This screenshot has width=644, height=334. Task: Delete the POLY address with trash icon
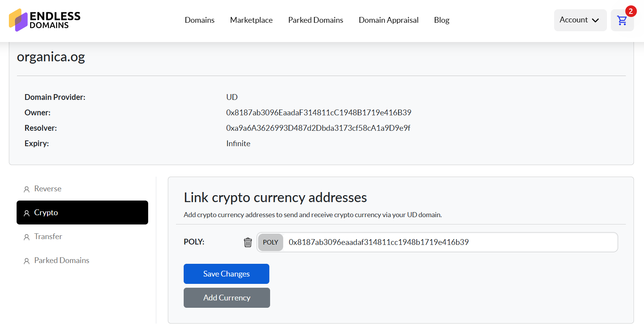point(248,242)
